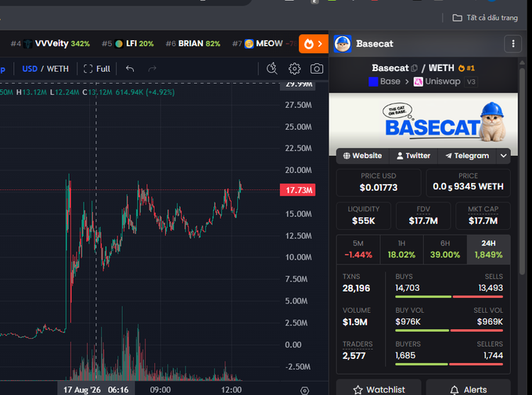Click the BUYERS 1,685 value
Image resolution: width=532 pixels, height=395 pixels.
pyautogui.click(x=405, y=355)
